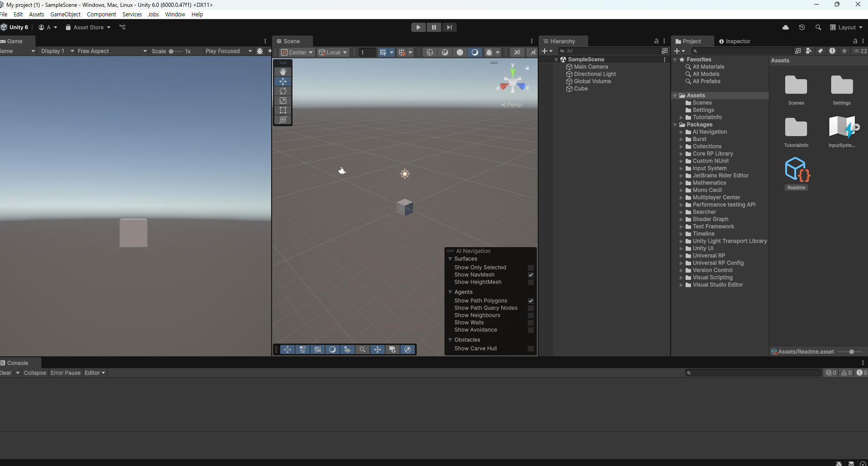This screenshot has height=466, width=868.
Task: Select the combined Transform tool
Action: pyautogui.click(x=283, y=120)
